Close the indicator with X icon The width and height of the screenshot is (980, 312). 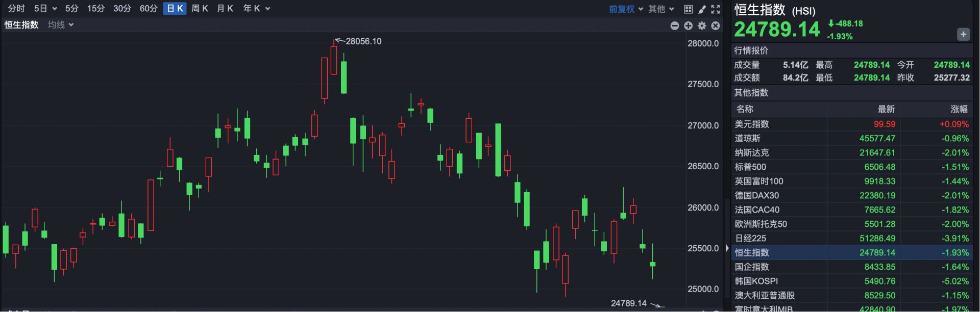[x=716, y=26]
